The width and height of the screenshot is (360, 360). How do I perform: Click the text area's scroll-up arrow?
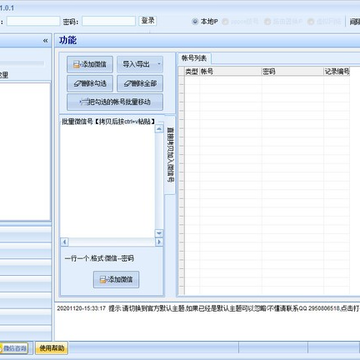coord(159,129)
